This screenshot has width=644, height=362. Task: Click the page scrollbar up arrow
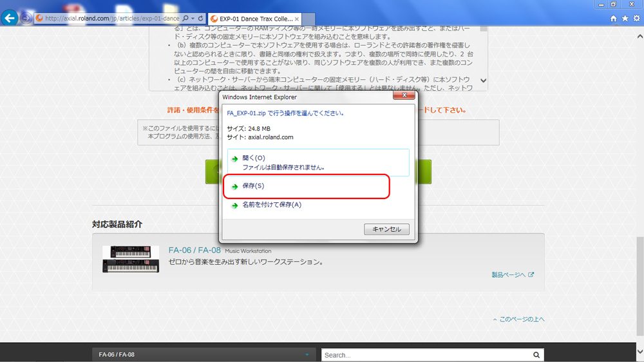click(x=640, y=37)
